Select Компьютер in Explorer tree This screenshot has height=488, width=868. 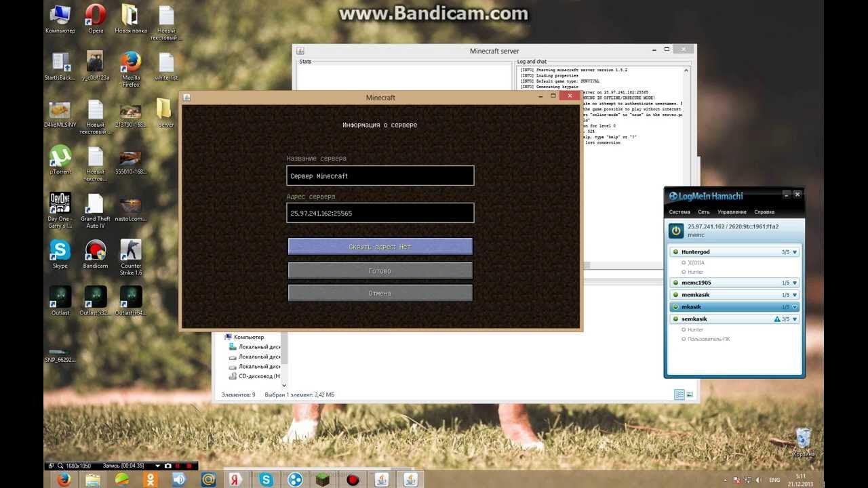pyautogui.click(x=248, y=337)
